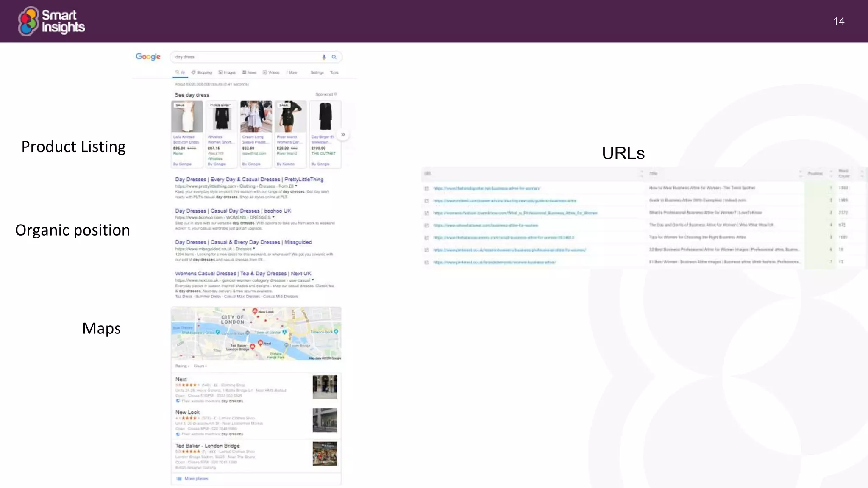Viewport: 868px width, 488px height.
Task: Click the red Next pin on map
Action: coord(260,343)
